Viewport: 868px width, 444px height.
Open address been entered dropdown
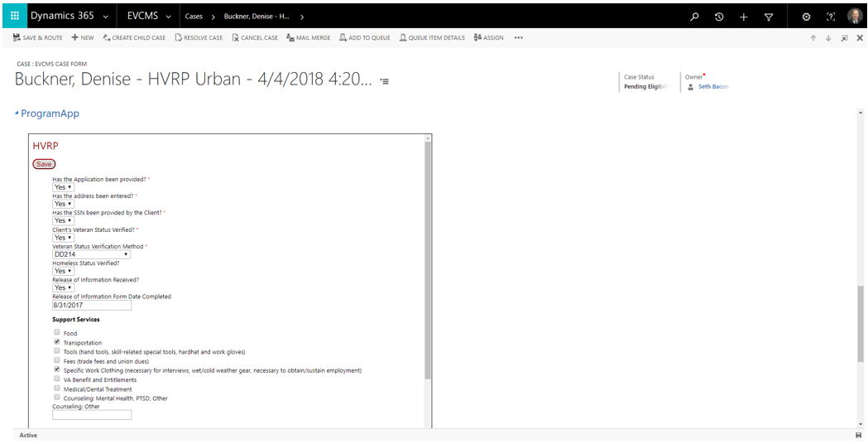63,204
